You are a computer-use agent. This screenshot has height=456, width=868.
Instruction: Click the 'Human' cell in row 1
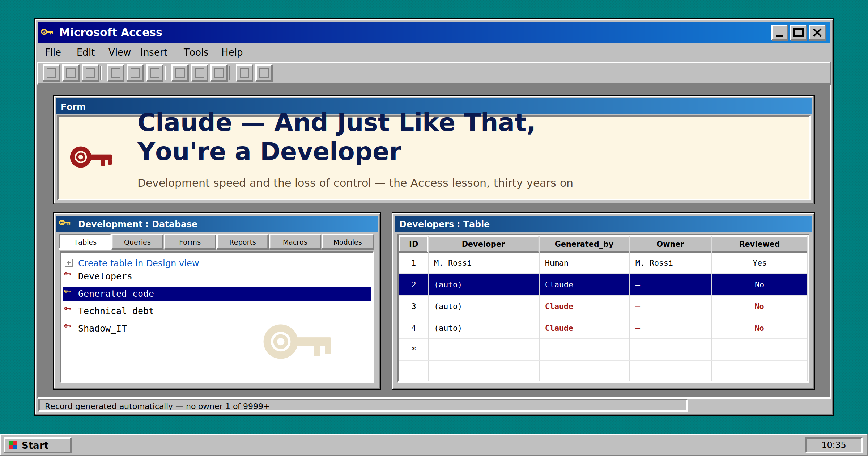[x=584, y=263]
